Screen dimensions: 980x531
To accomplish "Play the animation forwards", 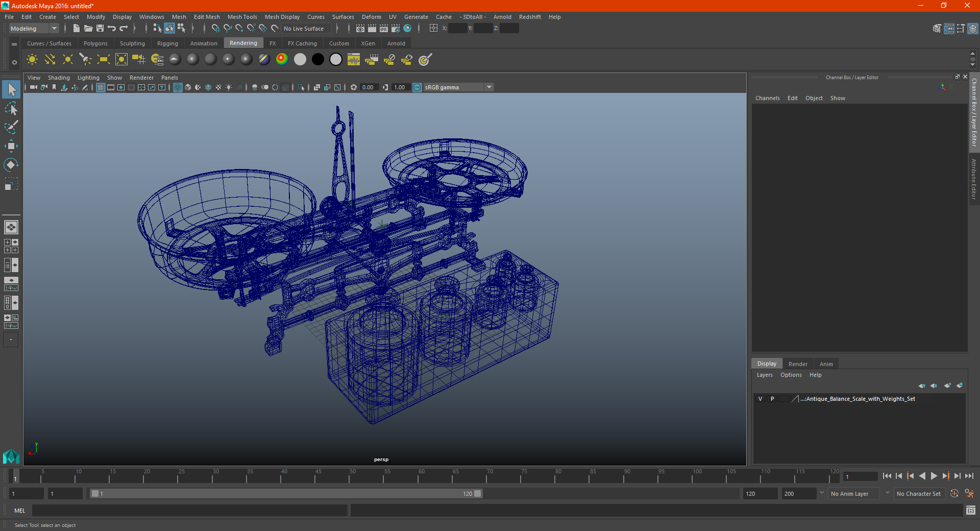I will point(934,476).
